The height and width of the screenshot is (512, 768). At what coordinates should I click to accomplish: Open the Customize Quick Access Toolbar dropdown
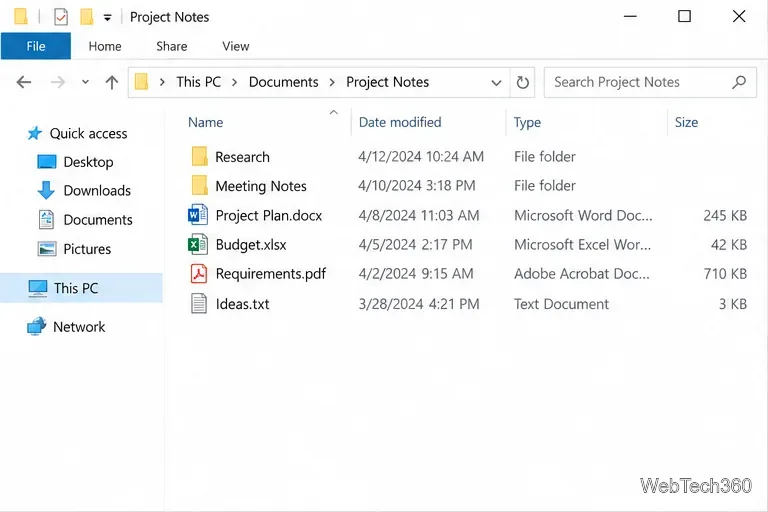coord(107,18)
